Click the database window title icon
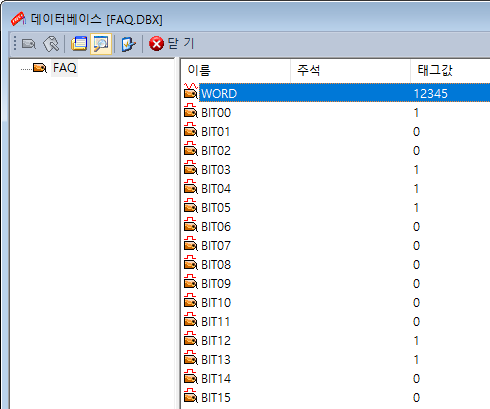The width and height of the screenshot is (490, 409). [18, 19]
